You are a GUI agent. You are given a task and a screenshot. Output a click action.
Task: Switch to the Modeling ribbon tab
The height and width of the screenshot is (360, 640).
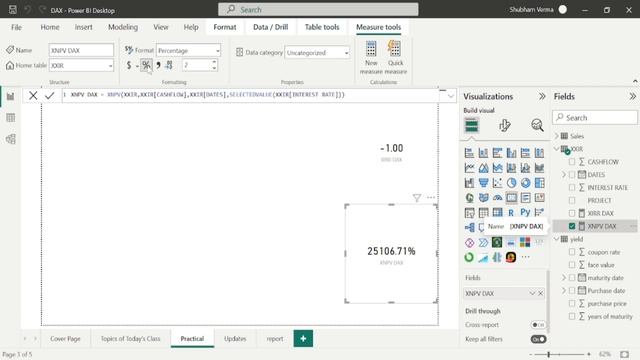click(123, 27)
